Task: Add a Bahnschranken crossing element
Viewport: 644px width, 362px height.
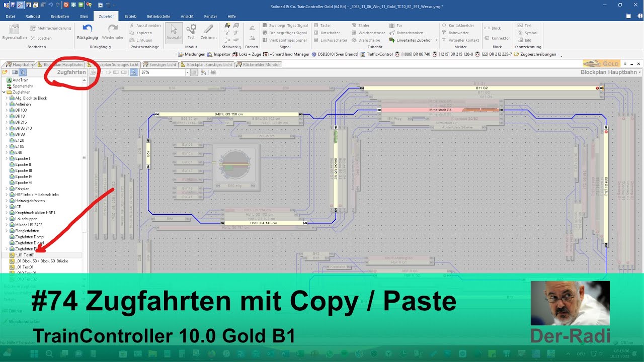Action: 406,33
